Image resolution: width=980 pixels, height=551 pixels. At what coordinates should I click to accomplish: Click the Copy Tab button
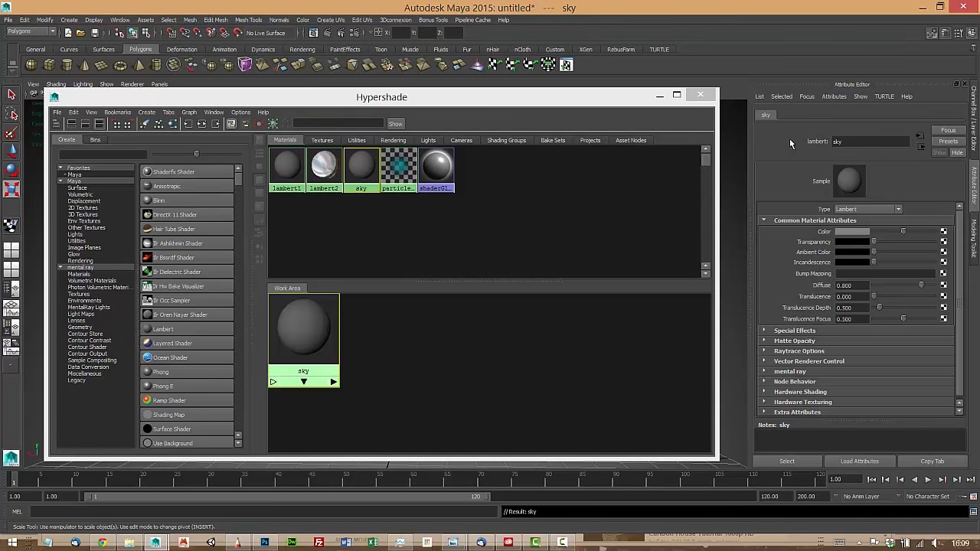tap(932, 461)
